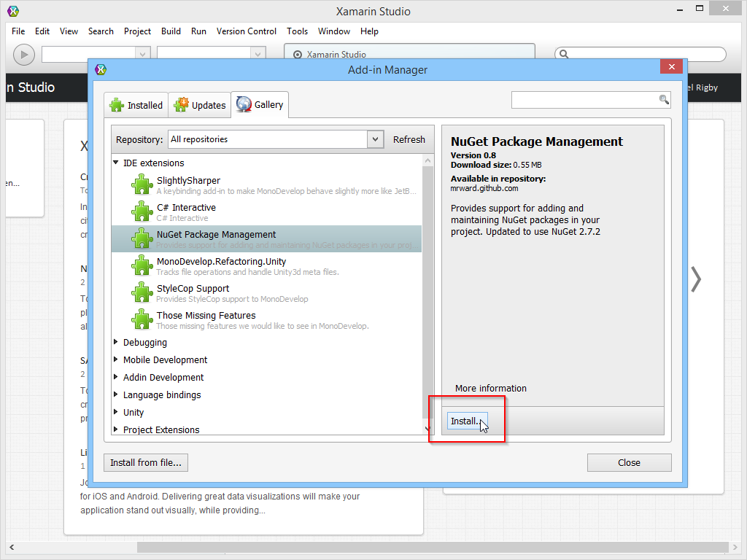Open the Run menu
747x560 pixels.
[x=198, y=31]
